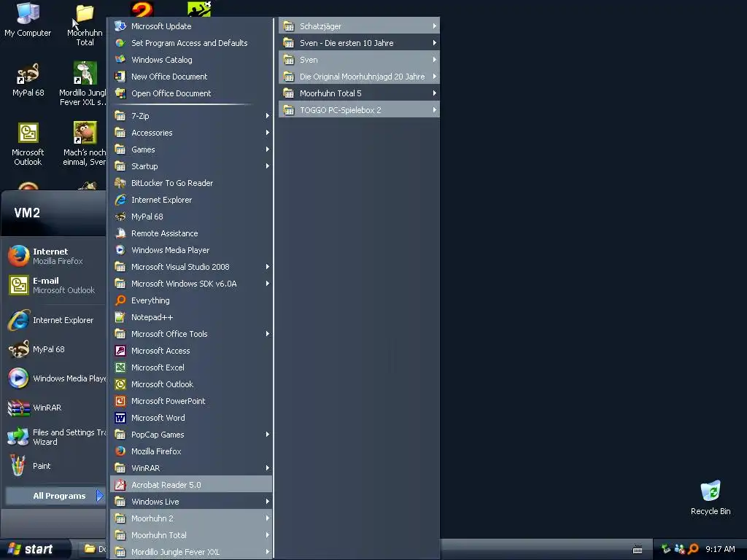
Task: Click the Everything search icon
Action: coord(120,300)
